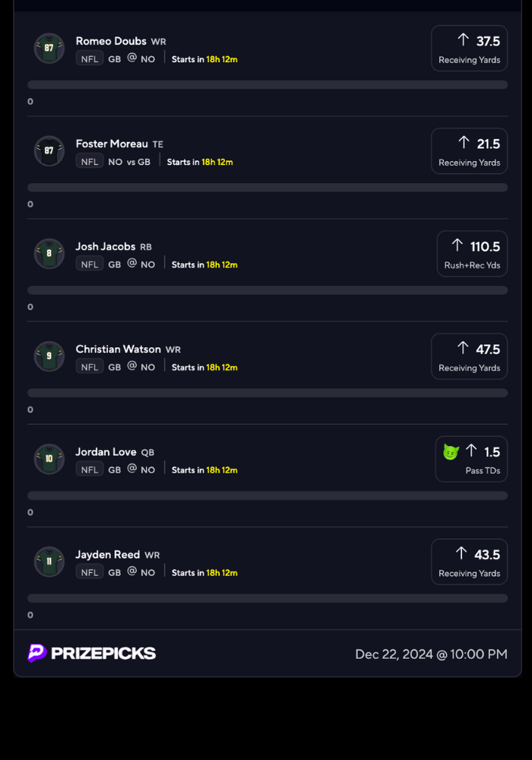Click NFL tag under Foster Moreau
Image resolution: width=532 pixels, height=760 pixels.
point(90,162)
